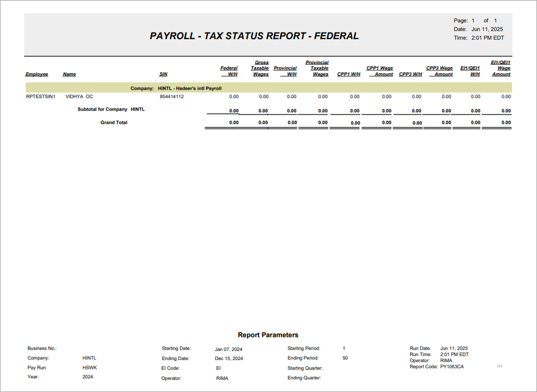Click the Starting Quarter label

tap(305, 368)
